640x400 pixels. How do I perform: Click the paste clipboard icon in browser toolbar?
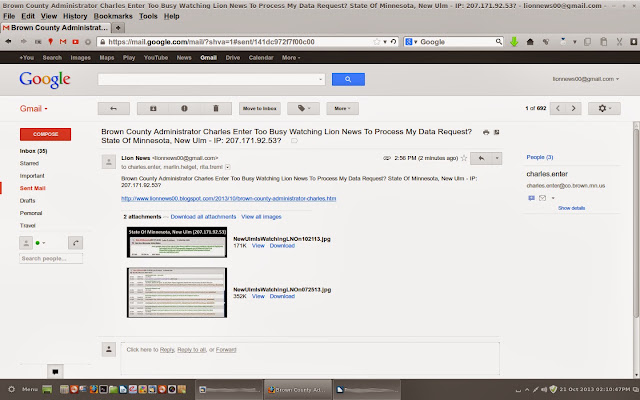[x=604, y=42]
